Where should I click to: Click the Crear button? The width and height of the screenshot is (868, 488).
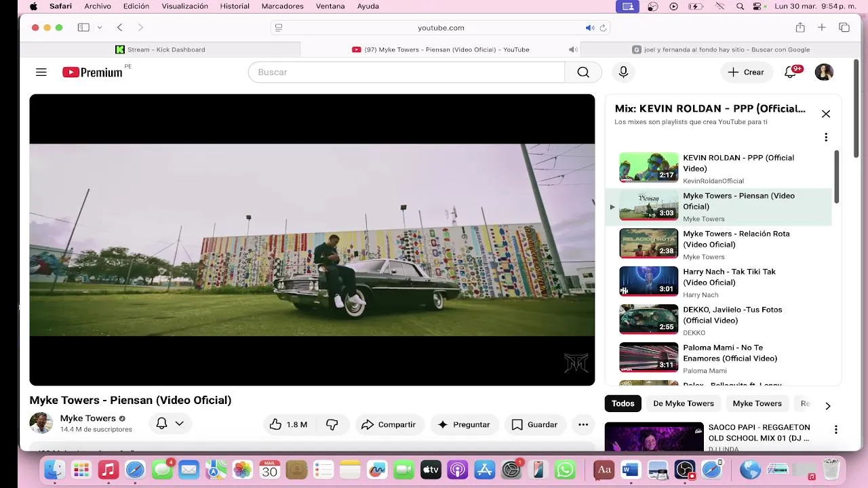(x=746, y=72)
